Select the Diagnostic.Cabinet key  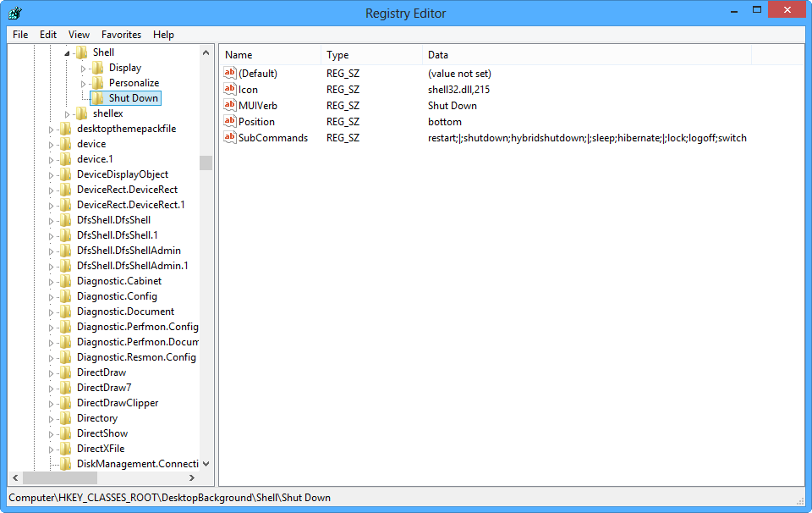pyautogui.click(x=118, y=281)
